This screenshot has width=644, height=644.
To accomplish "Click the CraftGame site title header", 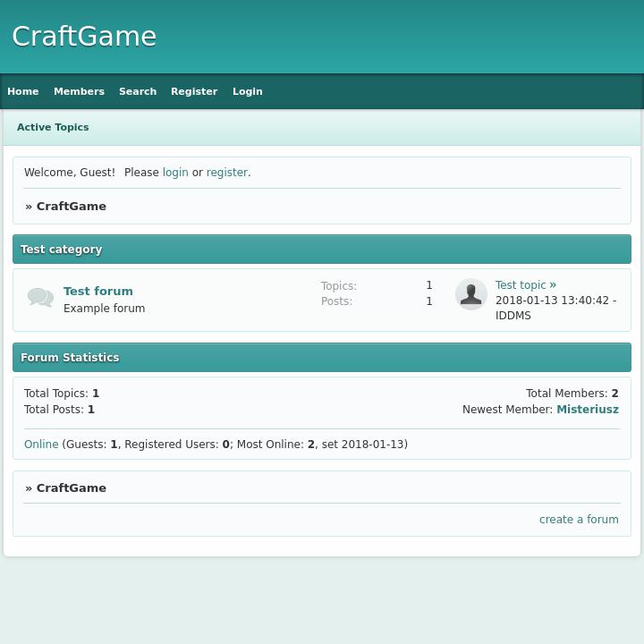I will pyautogui.click(x=84, y=37).
